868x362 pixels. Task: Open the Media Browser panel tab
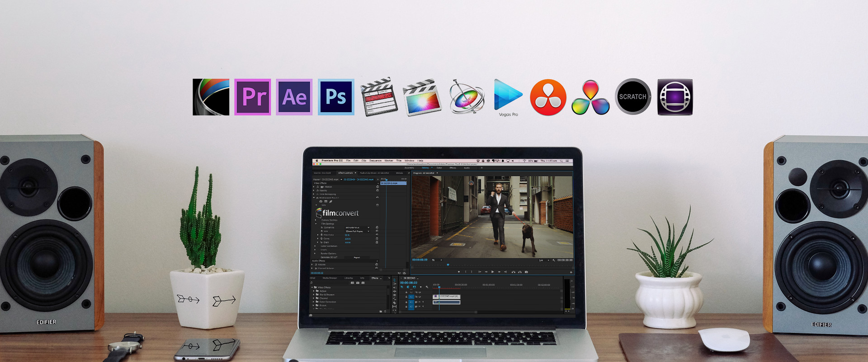pos(330,278)
